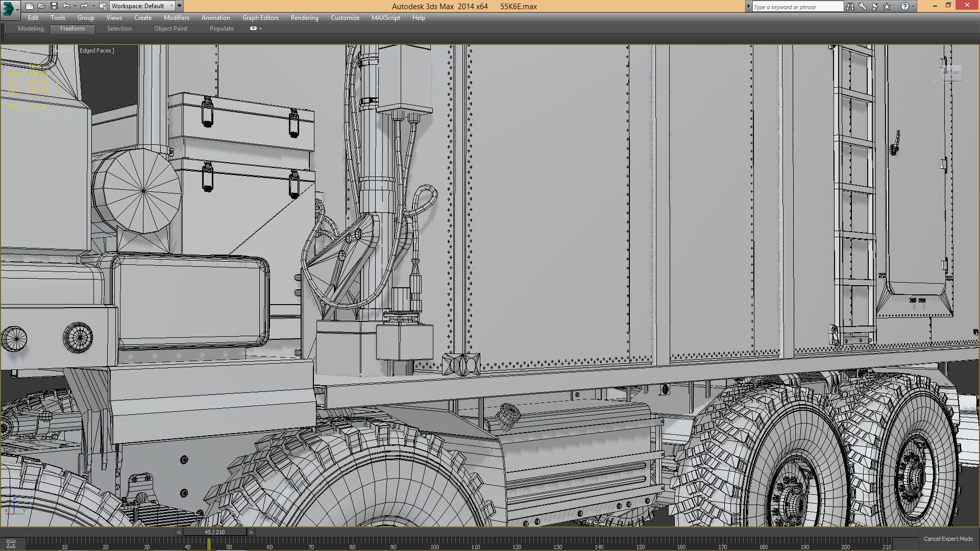Toggle the ribbon minimize button beside Populate

tap(254, 29)
